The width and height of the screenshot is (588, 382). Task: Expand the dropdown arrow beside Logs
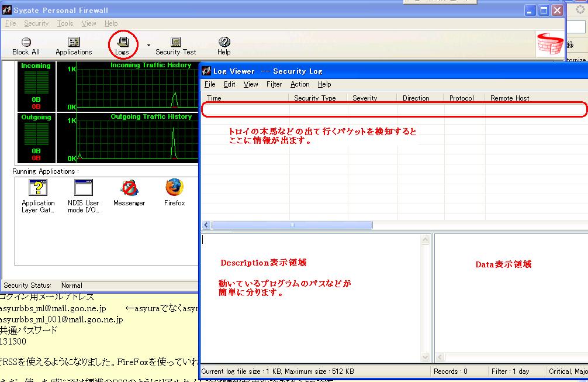148,46
